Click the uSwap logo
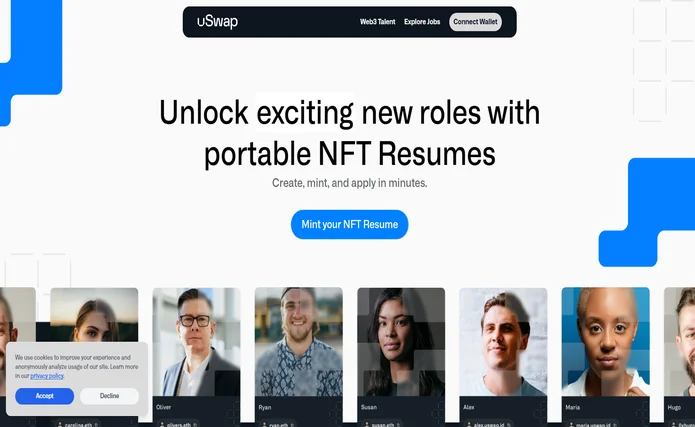Image resolution: width=695 pixels, height=427 pixels. click(217, 21)
